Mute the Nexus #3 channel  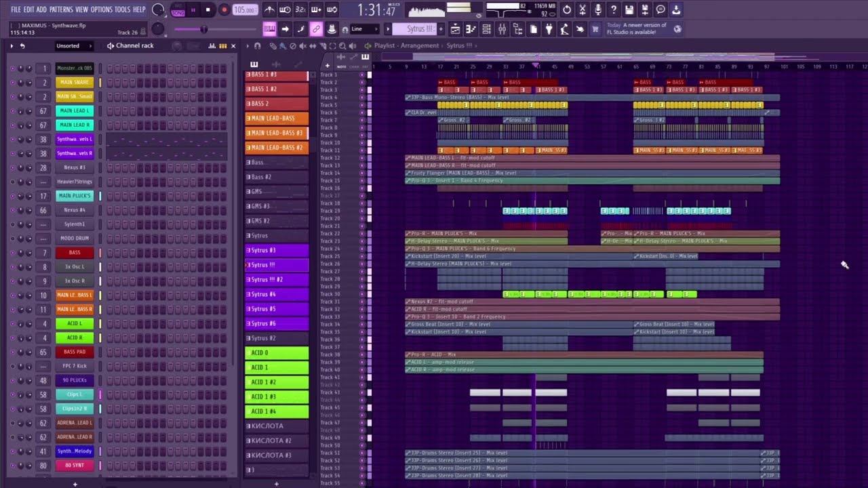coord(12,167)
